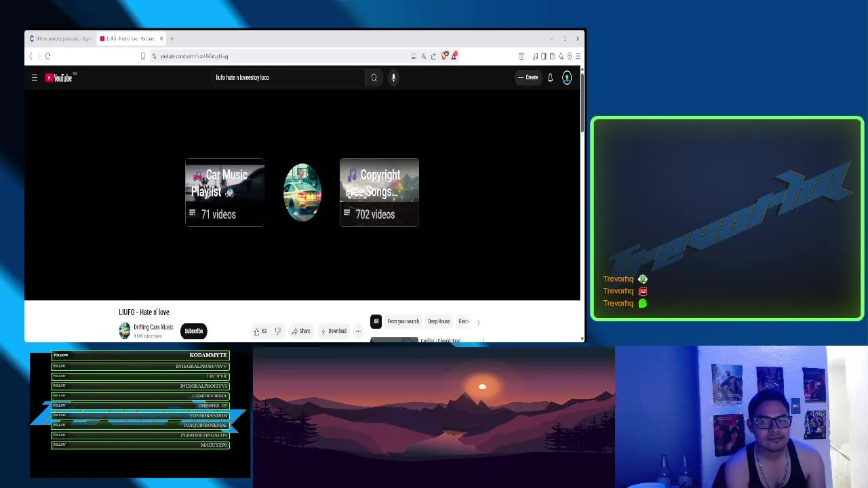The height and width of the screenshot is (488, 868).
Task: Select the LIUFO Hate n' love tab
Action: [x=131, y=39]
